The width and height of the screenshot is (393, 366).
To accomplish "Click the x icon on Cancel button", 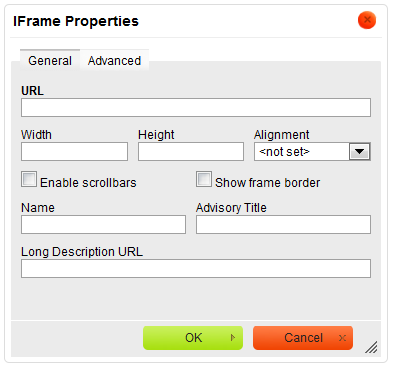I will (x=342, y=338).
